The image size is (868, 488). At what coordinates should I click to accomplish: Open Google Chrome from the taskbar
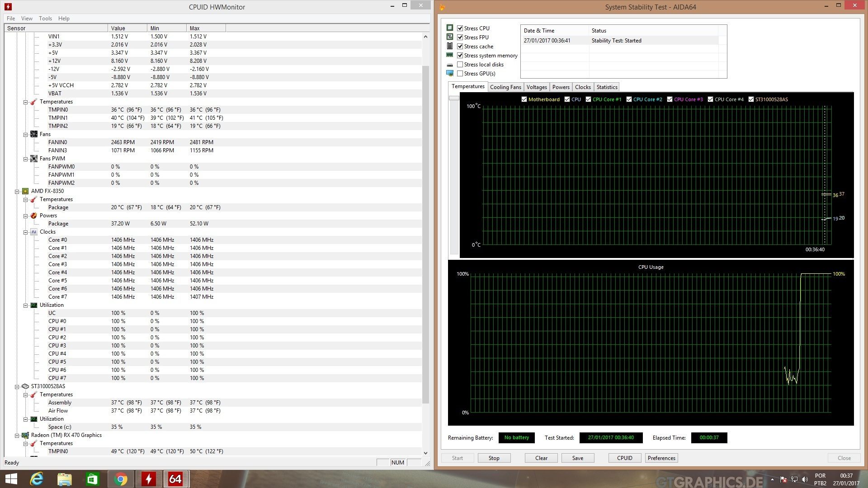click(x=120, y=479)
